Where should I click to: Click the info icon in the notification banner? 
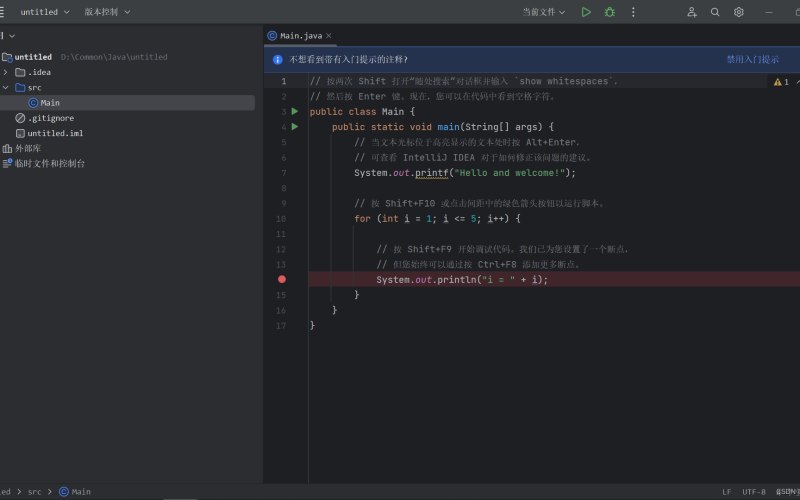point(278,60)
